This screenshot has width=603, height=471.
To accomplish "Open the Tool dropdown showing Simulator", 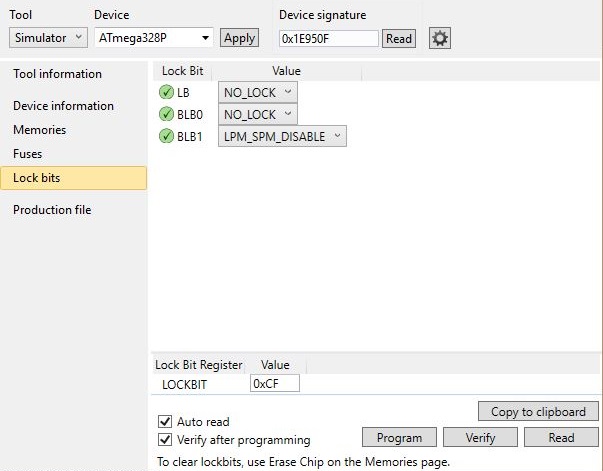I will [x=48, y=38].
